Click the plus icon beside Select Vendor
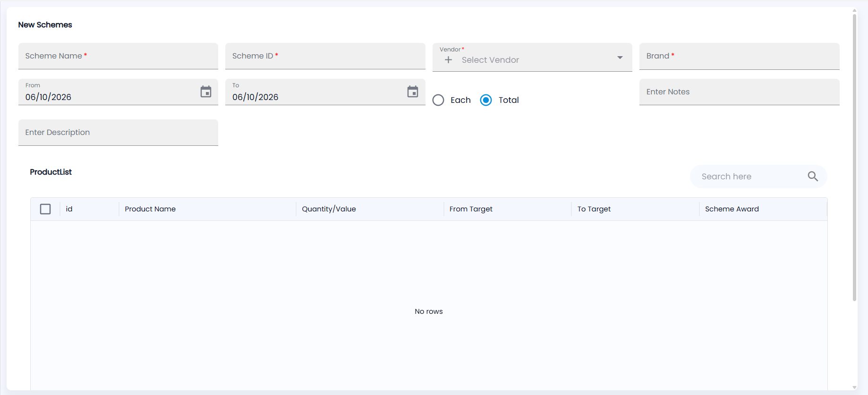 (x=448, y=60)
